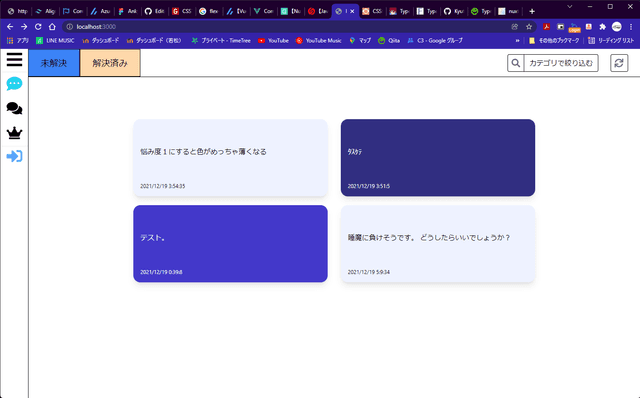
Task: Open the マップ bookmark
Action: click(360, 40)
